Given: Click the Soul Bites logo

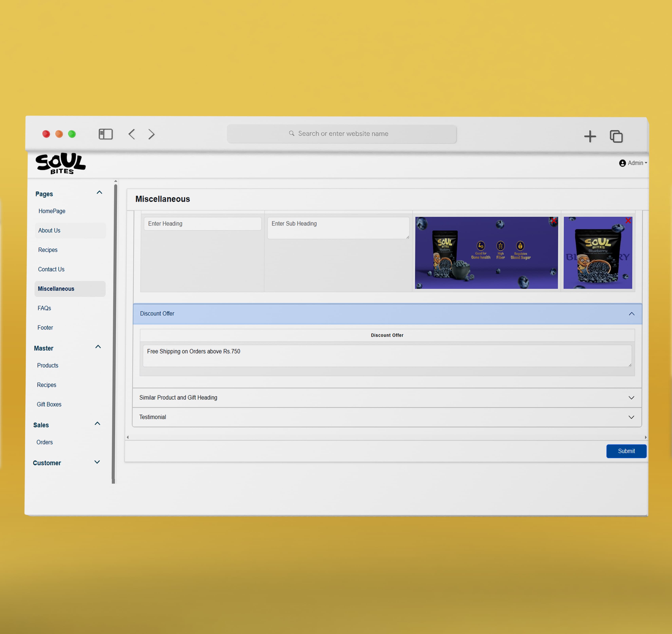Looking at the screenshot, I should click(61, 164).
